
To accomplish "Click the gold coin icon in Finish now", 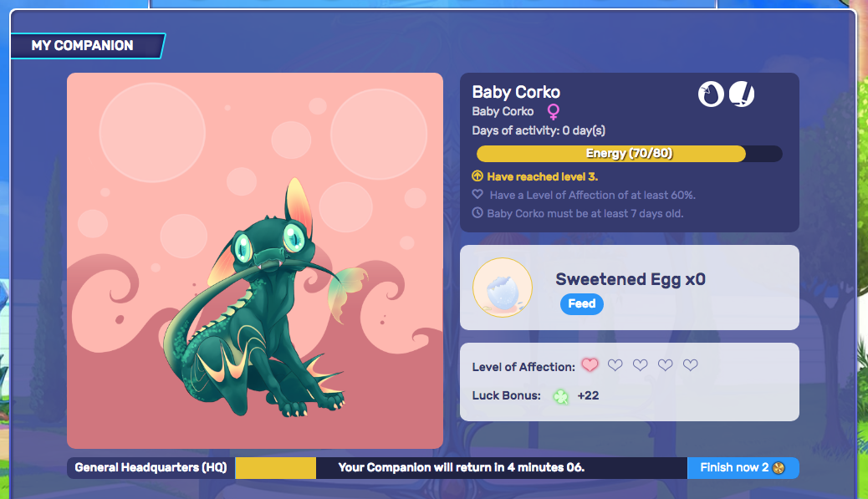I will pos(779,468).
